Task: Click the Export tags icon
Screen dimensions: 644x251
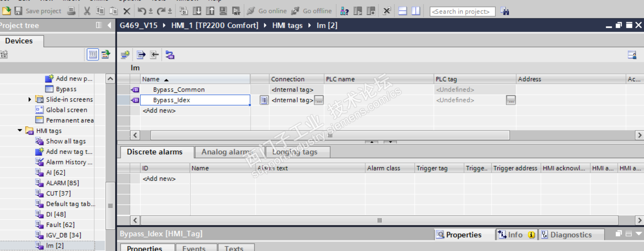Action: pyautogui.click(x=141, y=55)
